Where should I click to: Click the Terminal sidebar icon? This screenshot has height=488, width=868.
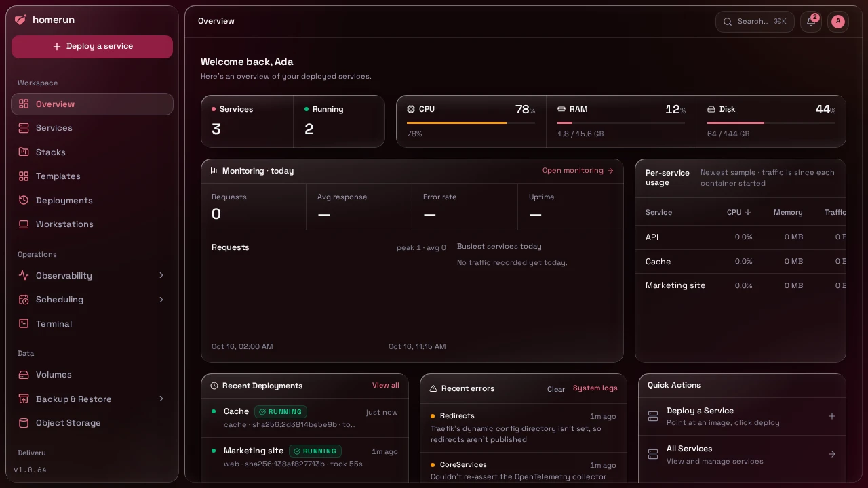[x=24, y=323]
